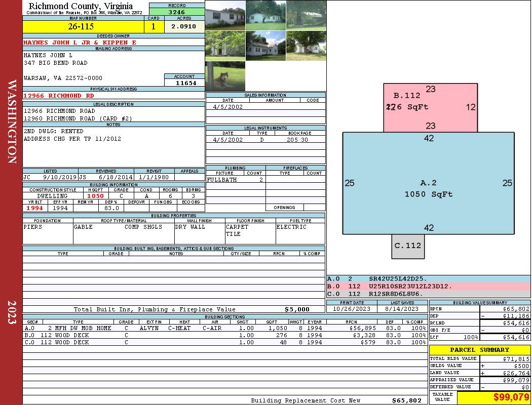Click the pink B.112 deck sketch area

click(430, 107)
